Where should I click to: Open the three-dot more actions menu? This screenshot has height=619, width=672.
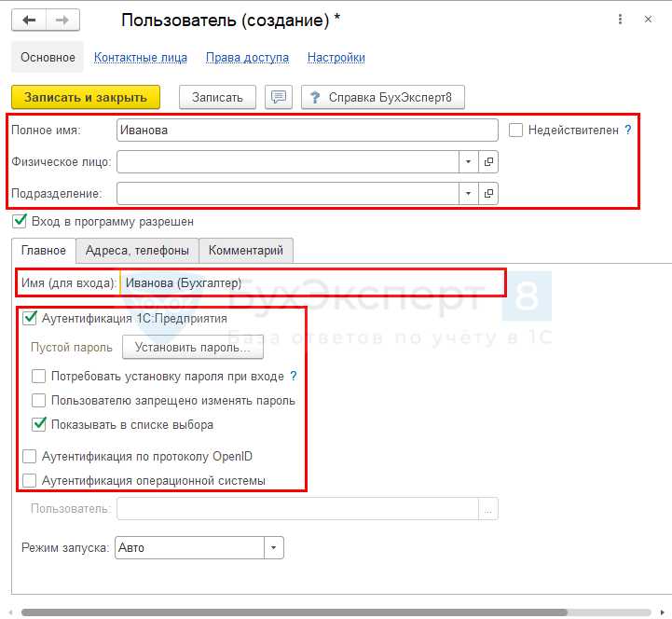[620, 20]
